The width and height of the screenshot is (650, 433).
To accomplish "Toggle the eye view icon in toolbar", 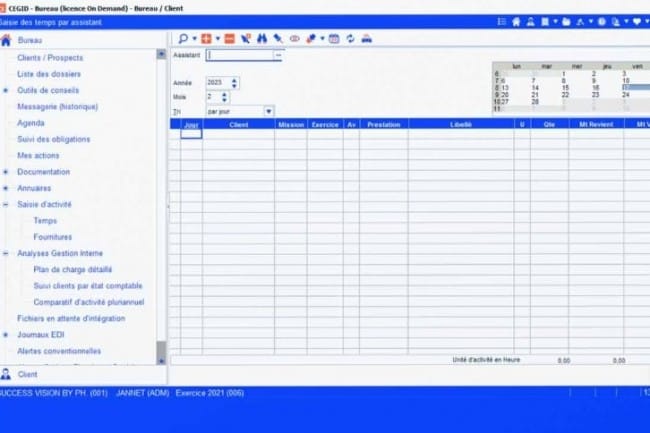I will (x=295, y=38).
